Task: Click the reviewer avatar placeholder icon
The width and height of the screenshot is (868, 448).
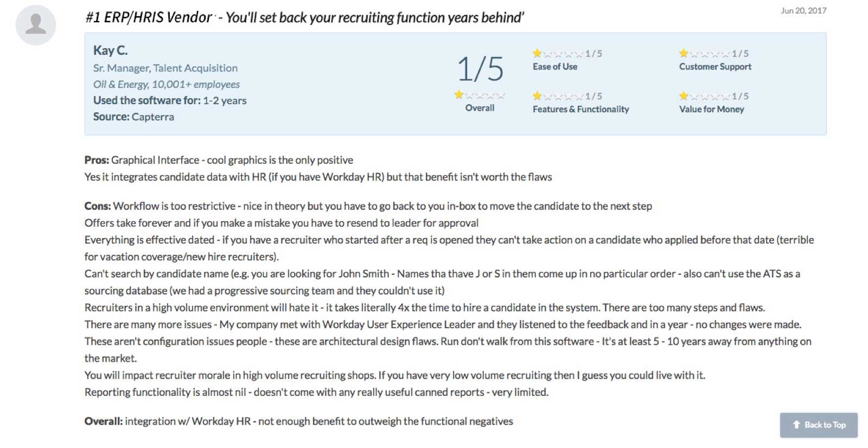Action: pyautogui.click(x=36, y=25)
